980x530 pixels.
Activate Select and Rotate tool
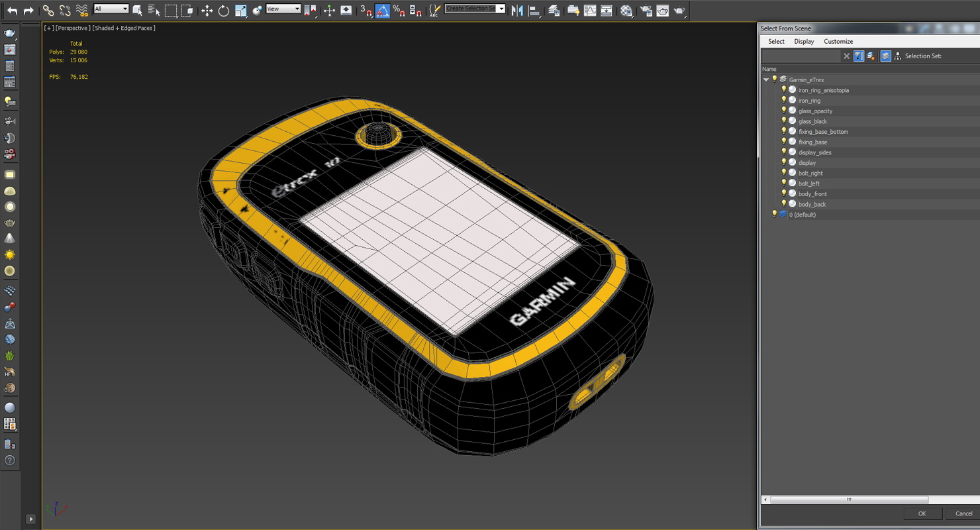[223, 10]
